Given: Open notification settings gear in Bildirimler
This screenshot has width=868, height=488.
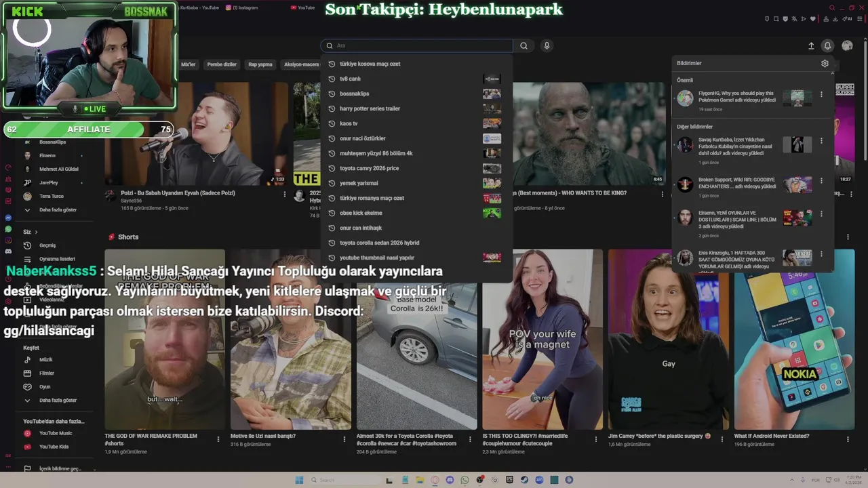Looking at the screenshot, I should tap(825, 63).
